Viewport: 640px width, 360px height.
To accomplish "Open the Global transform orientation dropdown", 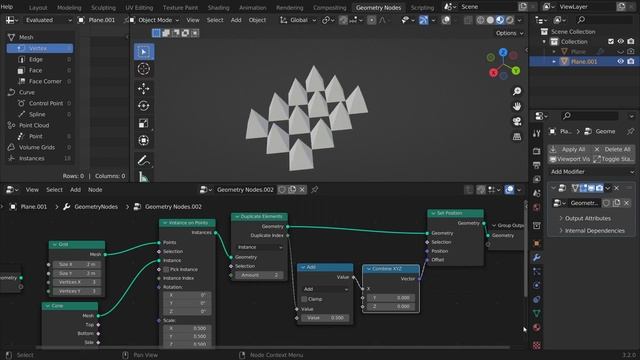I will (x=298, y=20).
